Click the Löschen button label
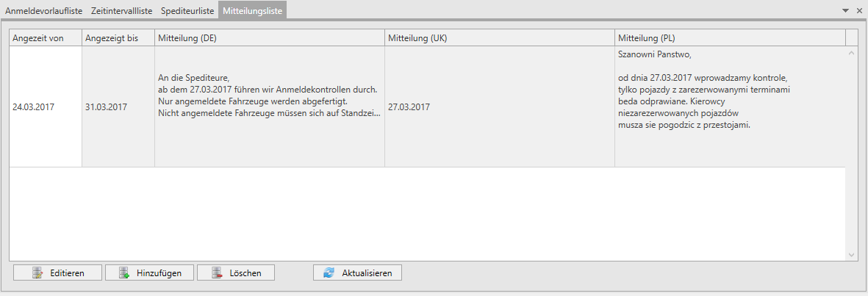 pyautogui.click(x=245, y=273)
